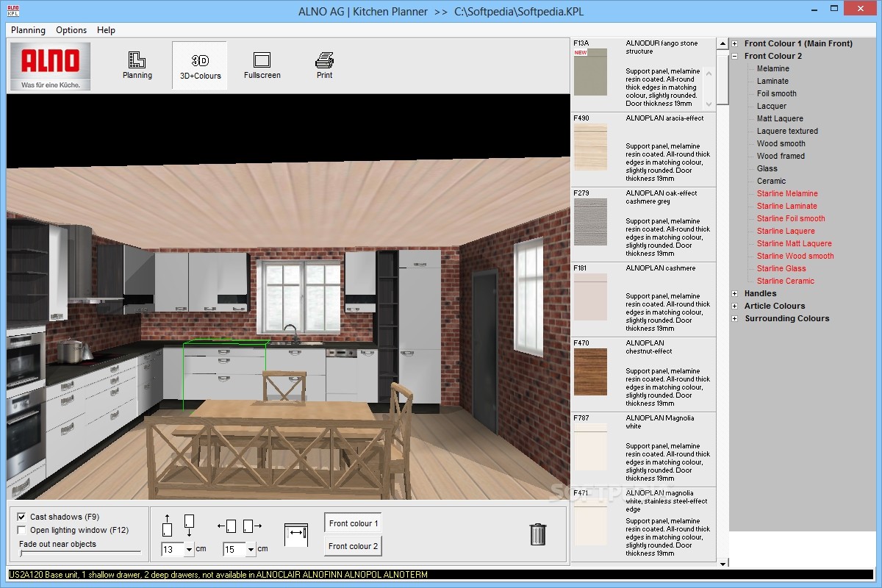Click the Print toolbar icon
882x588 pixels.
tap(324, 65)
